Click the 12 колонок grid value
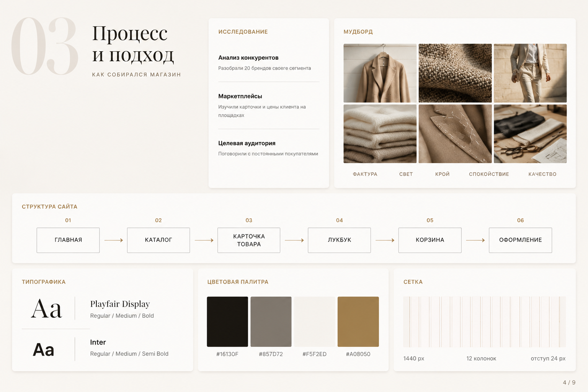588x392 pixels. [481, 359]
